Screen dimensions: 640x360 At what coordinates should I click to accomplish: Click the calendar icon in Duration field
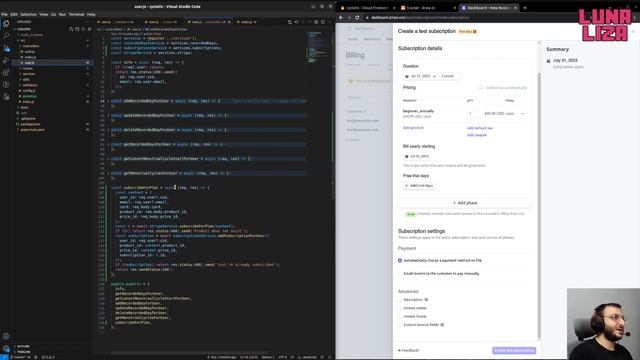407,76
